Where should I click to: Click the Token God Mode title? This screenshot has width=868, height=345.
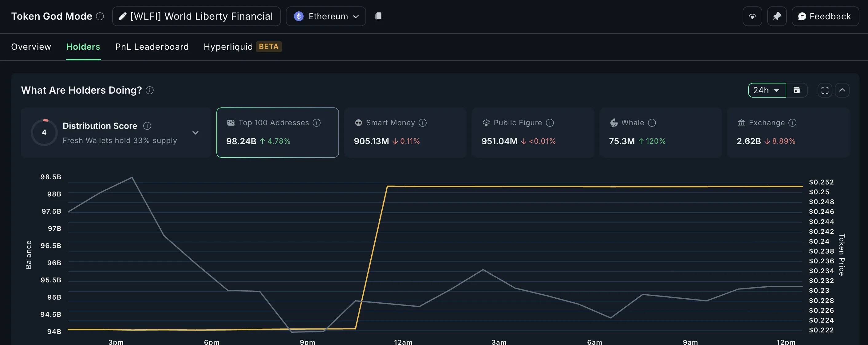(52, 16)
